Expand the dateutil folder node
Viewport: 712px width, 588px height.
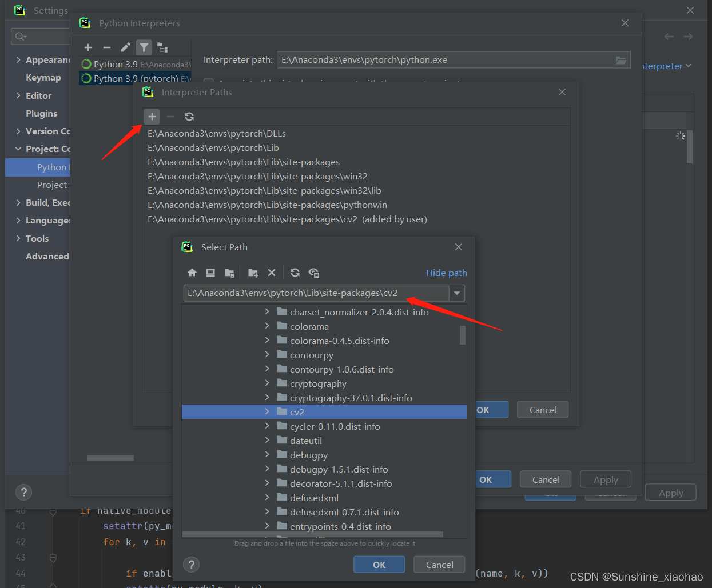point(267,440)
